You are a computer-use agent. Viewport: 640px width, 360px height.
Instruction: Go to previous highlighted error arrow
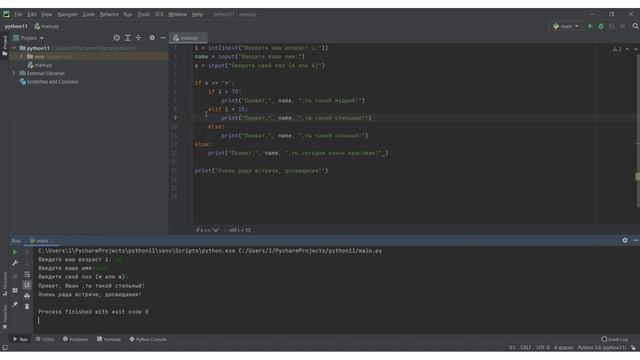[627, 49]
